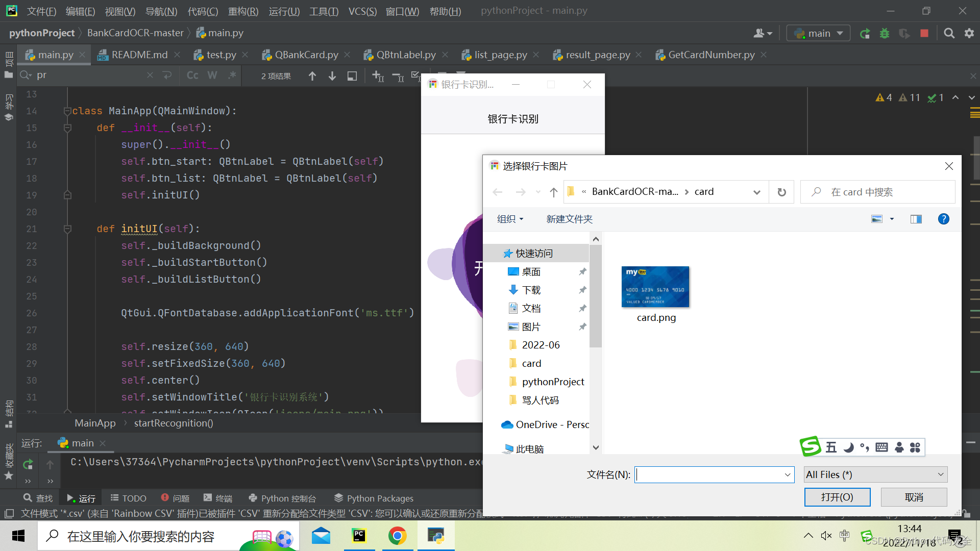
Task: Open the 重构(R) menu
Action: coord(243,11)
